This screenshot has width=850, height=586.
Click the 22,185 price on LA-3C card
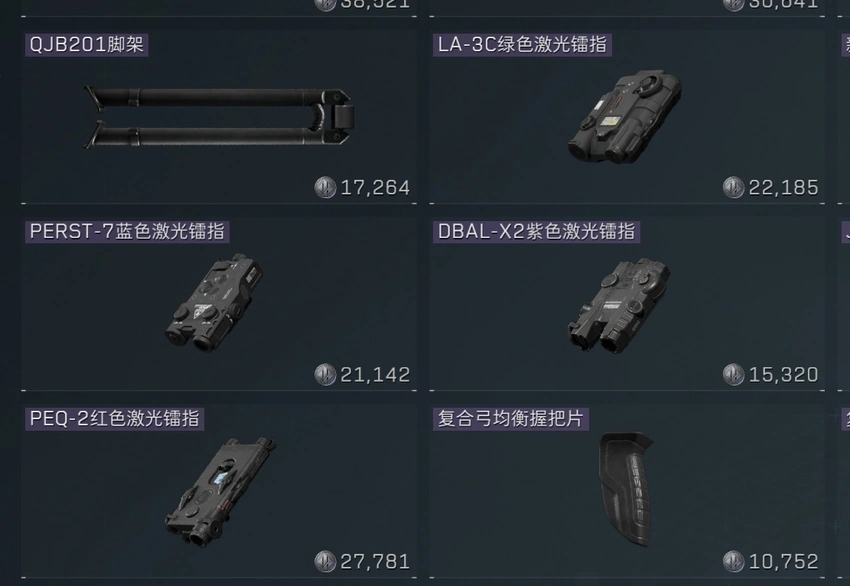point(783,188)
